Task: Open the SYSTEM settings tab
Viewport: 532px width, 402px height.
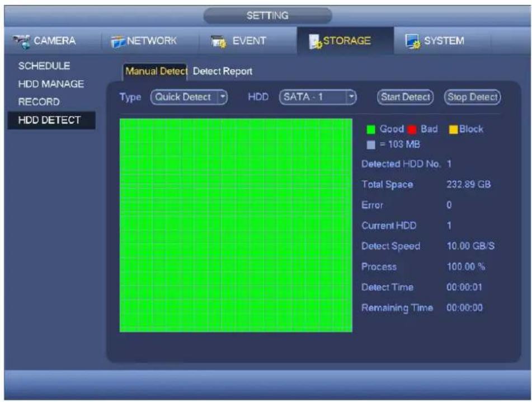Action: point(442,41)
